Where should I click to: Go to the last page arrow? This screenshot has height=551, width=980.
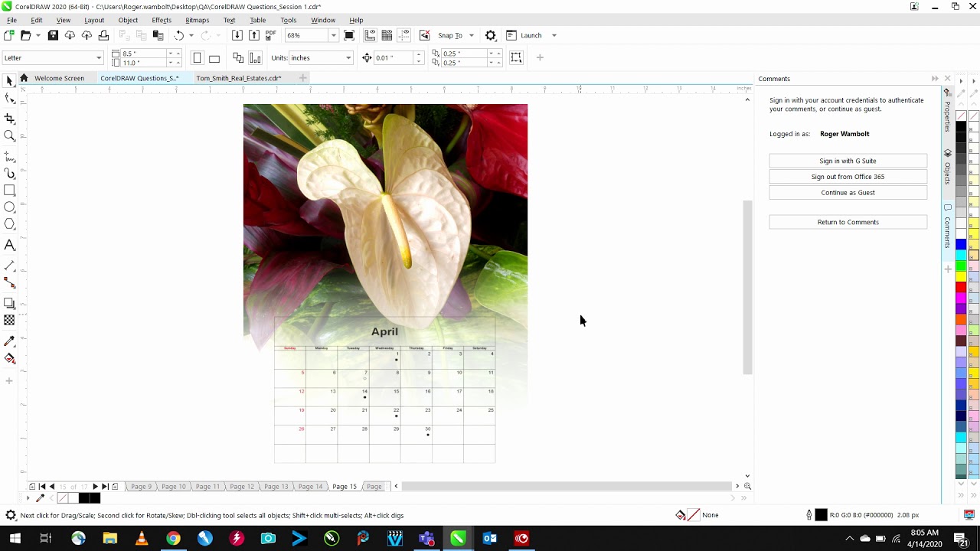[105, 487]
